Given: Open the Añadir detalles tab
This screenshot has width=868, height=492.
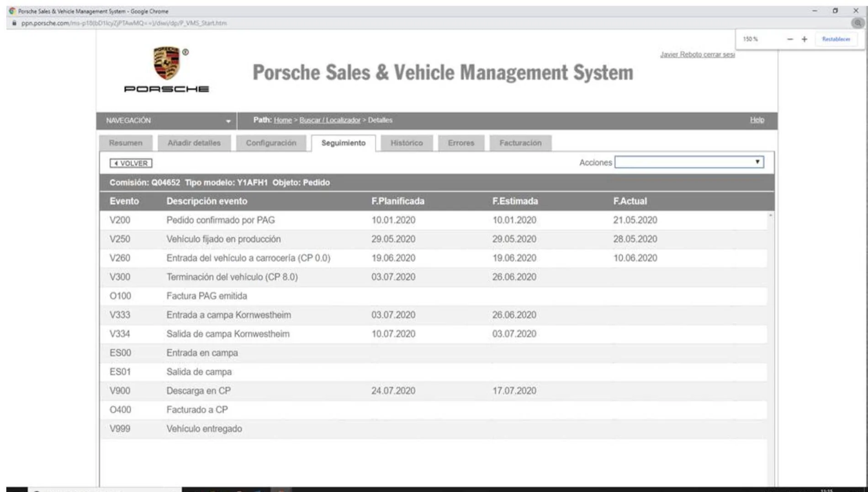Looking at the screenshot, I should pos(194,143).
